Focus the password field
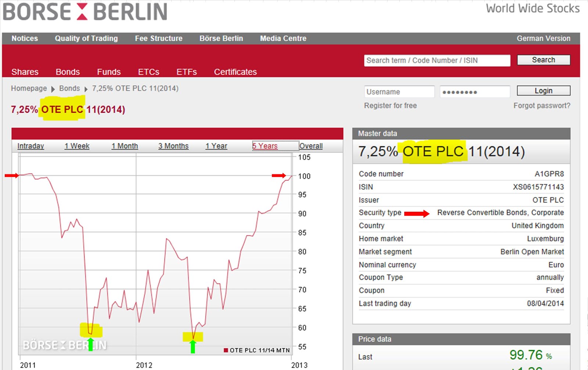The width and height of the screenshot is (588, 370). (x=475, y=91)
